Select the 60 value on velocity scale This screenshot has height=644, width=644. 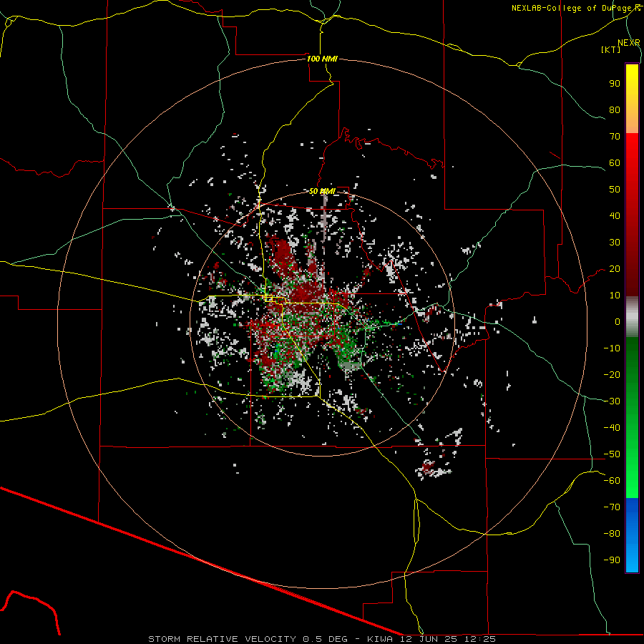615,163
